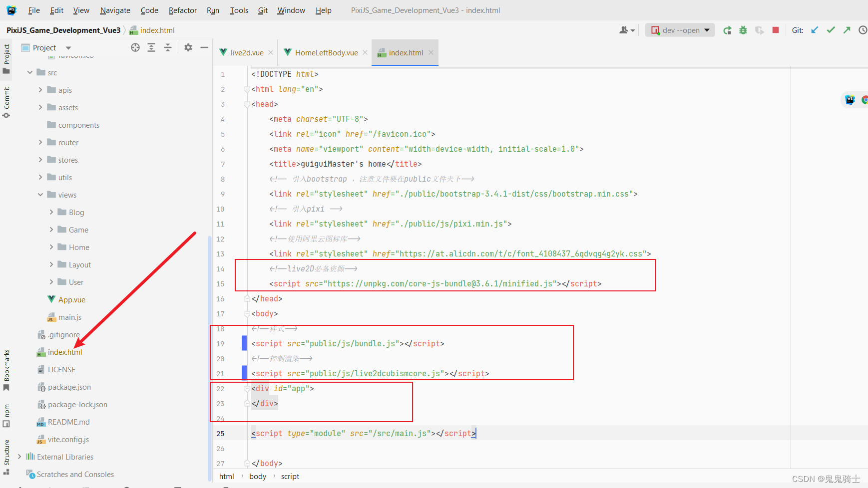Viewport: 868px width, 488px height.
Task: Click Collapse All in Project panel
Action: 168,47
